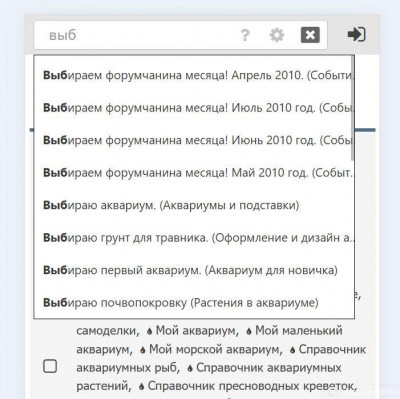Viewport: 400px width, 399px height.
Task: Pick suggestion "Выбираю первый аквариум. (Аквариум для новичка)"
Action: pos(194,270)
